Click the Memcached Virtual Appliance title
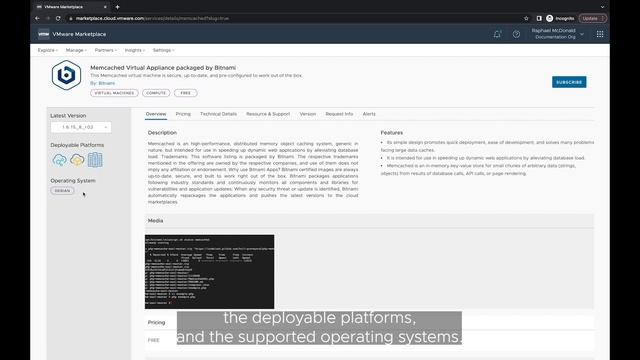Screen dimensions: 640x360 coord(163,68)
